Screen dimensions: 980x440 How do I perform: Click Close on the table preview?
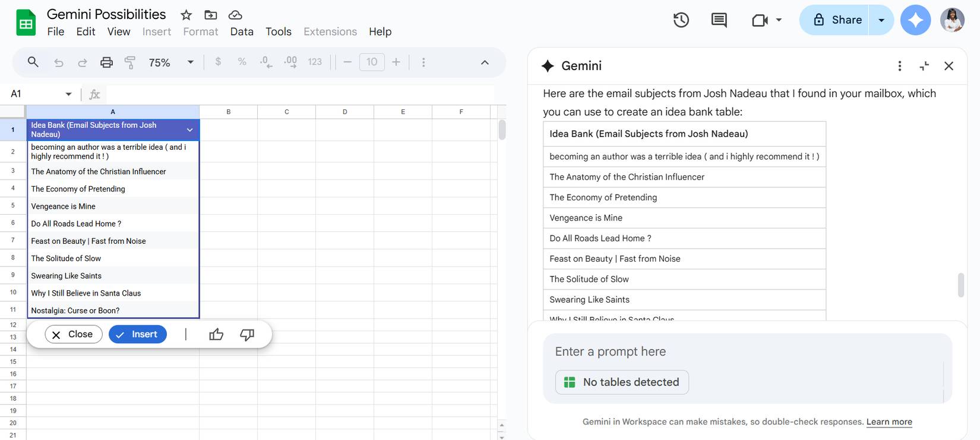74,334
